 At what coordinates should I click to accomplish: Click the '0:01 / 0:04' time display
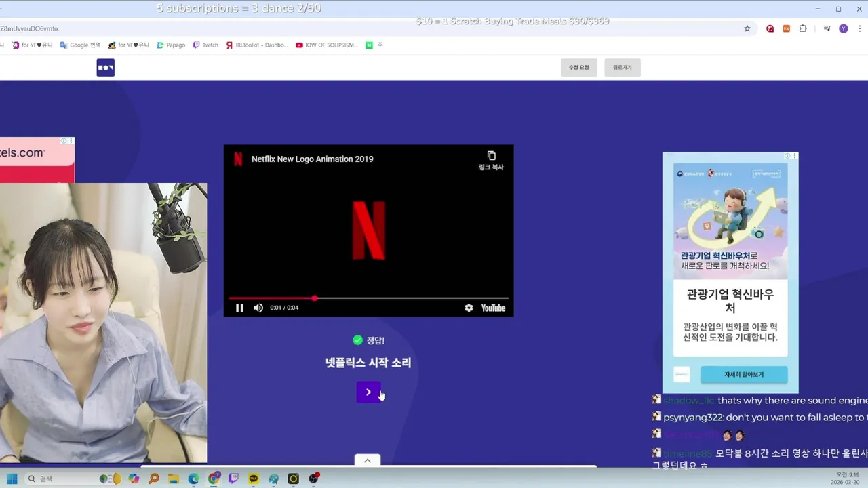point(284,308)
